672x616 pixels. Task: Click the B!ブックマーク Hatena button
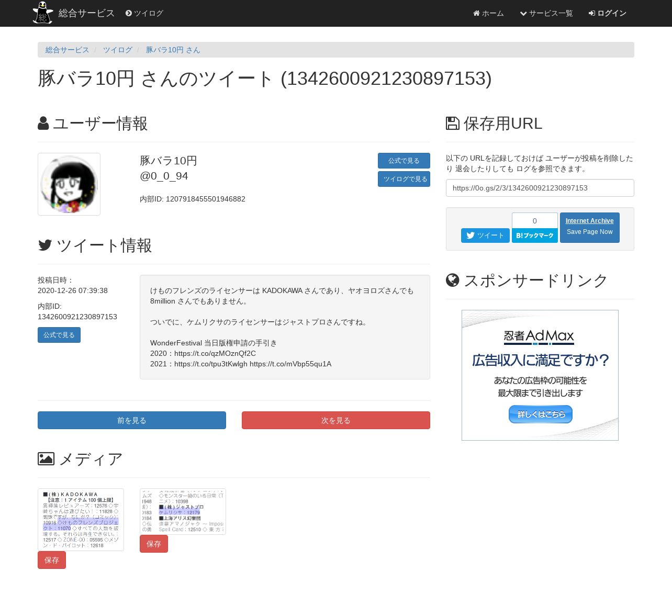(x=535, y=236)
